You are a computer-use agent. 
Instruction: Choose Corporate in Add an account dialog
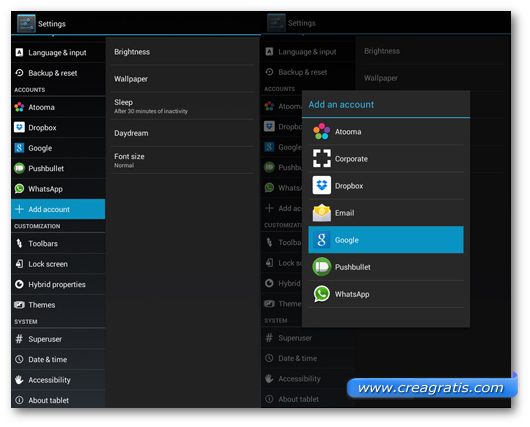386,159
